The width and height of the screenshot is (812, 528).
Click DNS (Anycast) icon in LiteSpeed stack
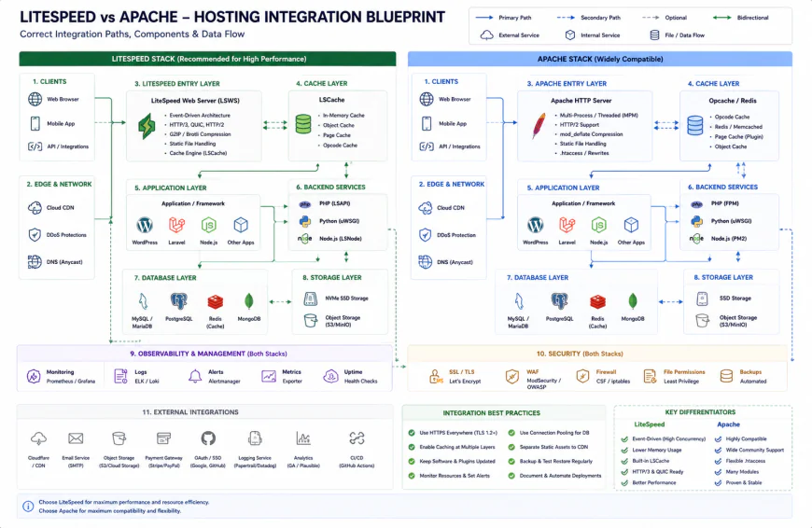(35, 262)
